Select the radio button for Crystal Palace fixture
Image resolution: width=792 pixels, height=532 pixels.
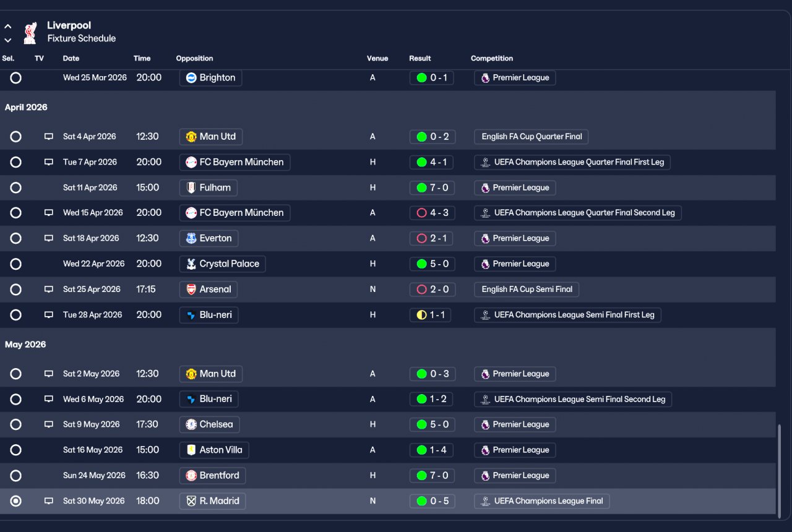point(15,264)
